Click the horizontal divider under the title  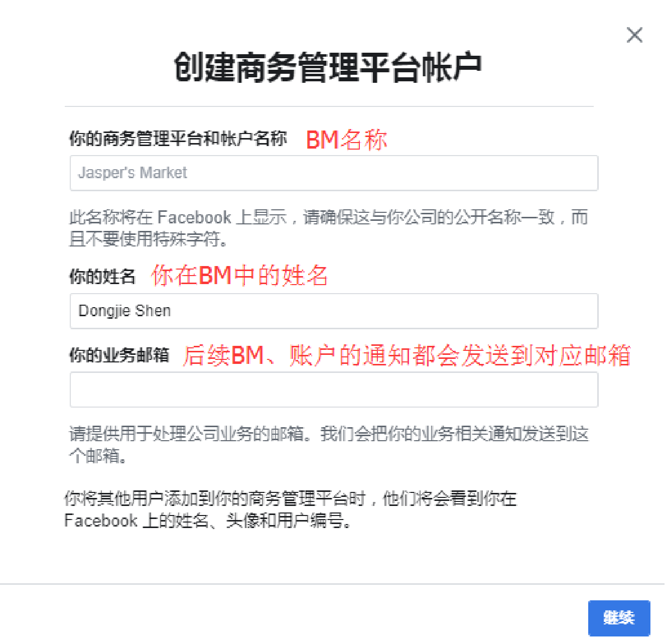coord(331,106)
